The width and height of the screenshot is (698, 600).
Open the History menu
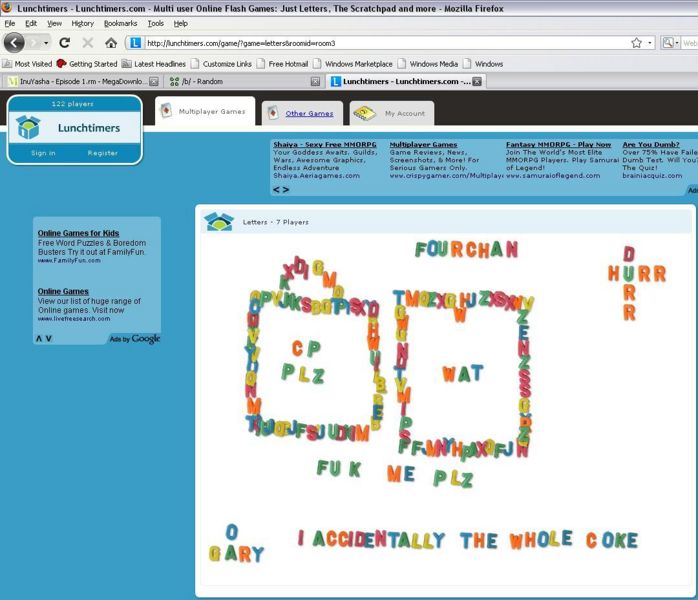click(82, 23)
